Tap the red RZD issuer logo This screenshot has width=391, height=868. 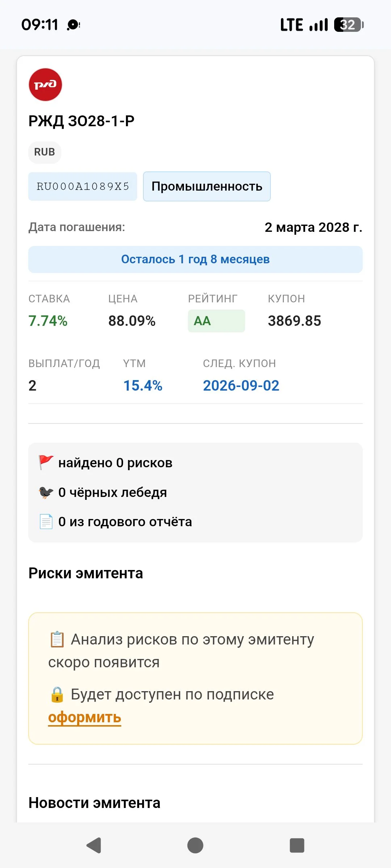[x=45, y=85]
